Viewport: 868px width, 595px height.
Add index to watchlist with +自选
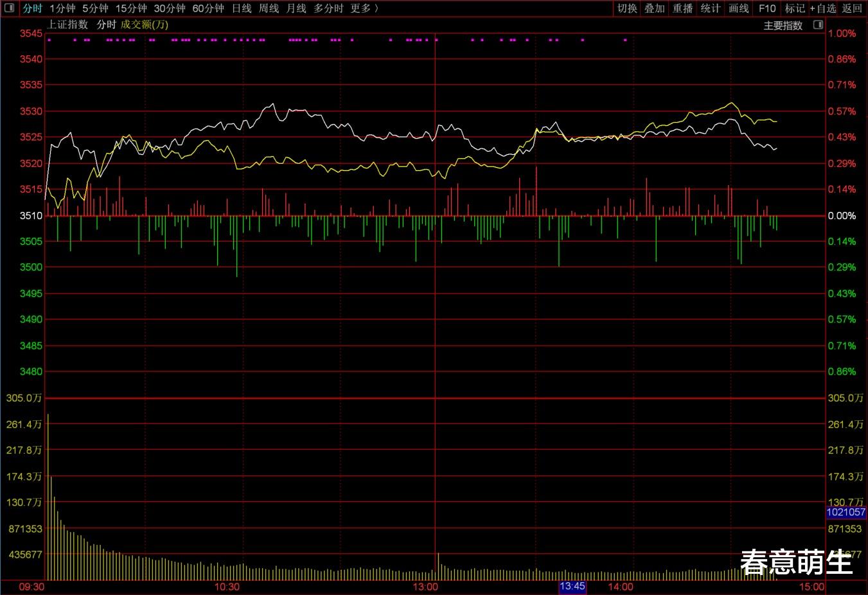823,8
